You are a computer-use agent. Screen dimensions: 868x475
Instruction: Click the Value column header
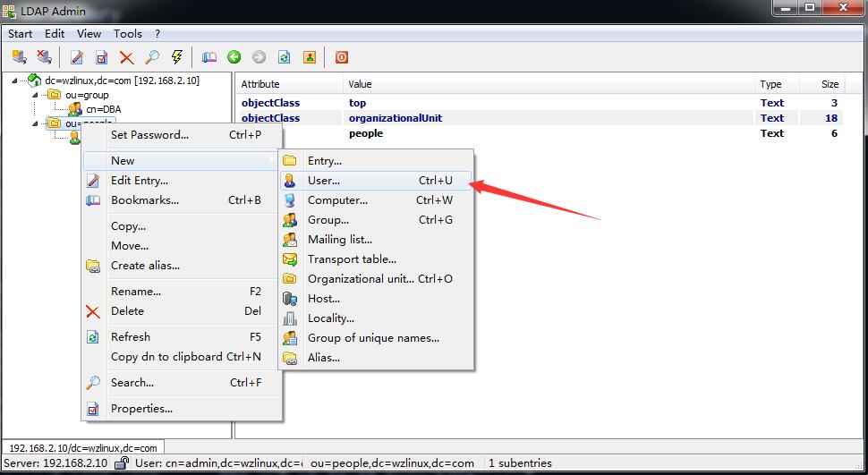coord(548,84)
